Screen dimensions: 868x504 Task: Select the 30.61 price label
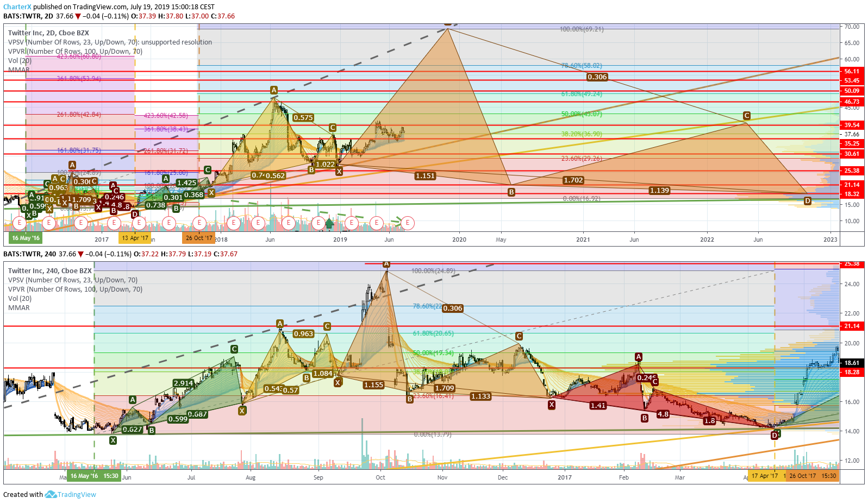point(852,154)
